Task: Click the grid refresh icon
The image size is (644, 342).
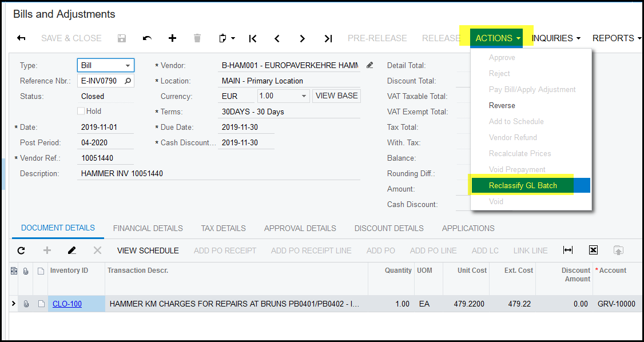Action: pyautogui.click(x=21, y=250)
